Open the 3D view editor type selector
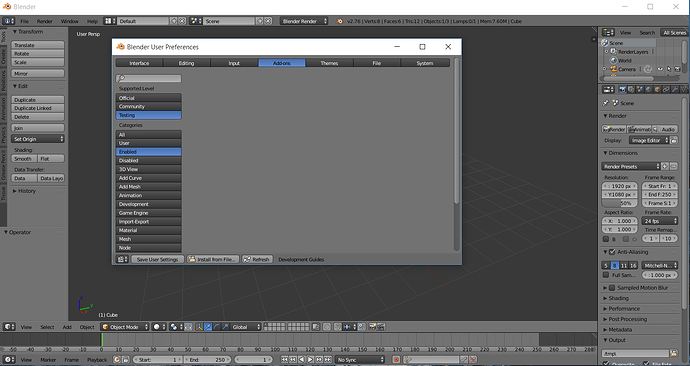This screenshot has height=366, width=690. pyautogui.click(x=9, y=327)
